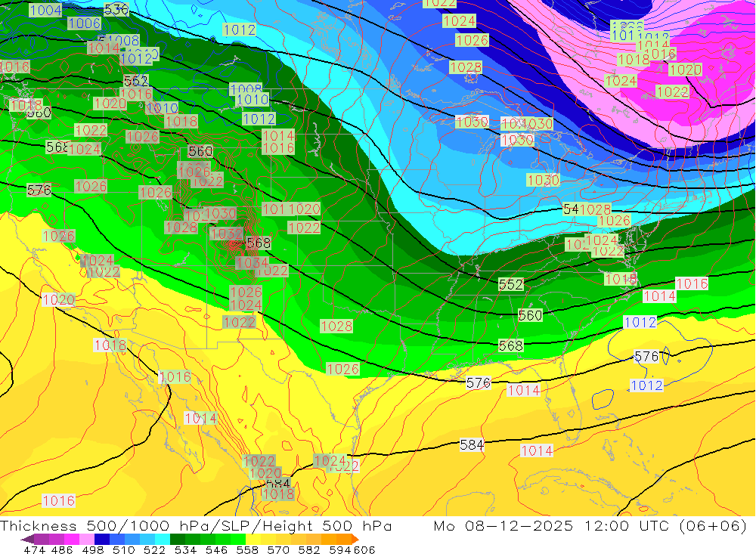Screen dimensions: 756x554
Task: Click the legend value 522
Action: [x=154, y=549]
